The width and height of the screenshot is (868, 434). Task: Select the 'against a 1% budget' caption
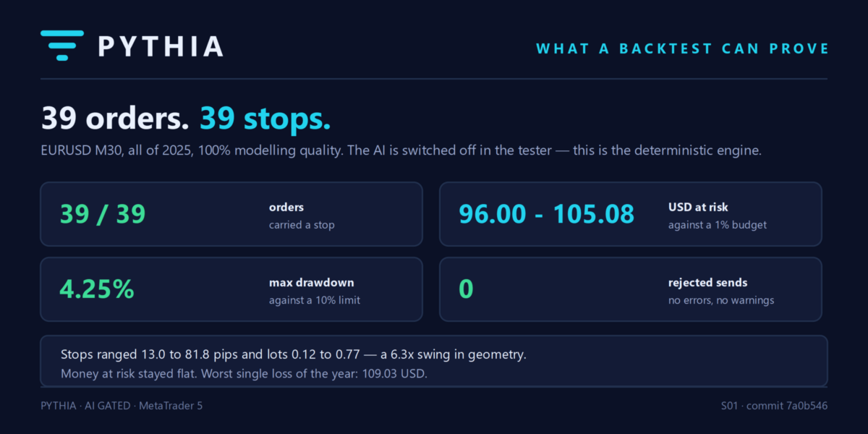tap(718, 225)
